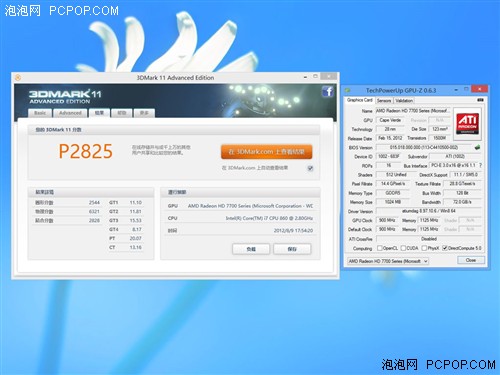Click the 3DMark 11 title bar icon
The height and width of the screenshot is (375, 500).
(x=18, y=78)
